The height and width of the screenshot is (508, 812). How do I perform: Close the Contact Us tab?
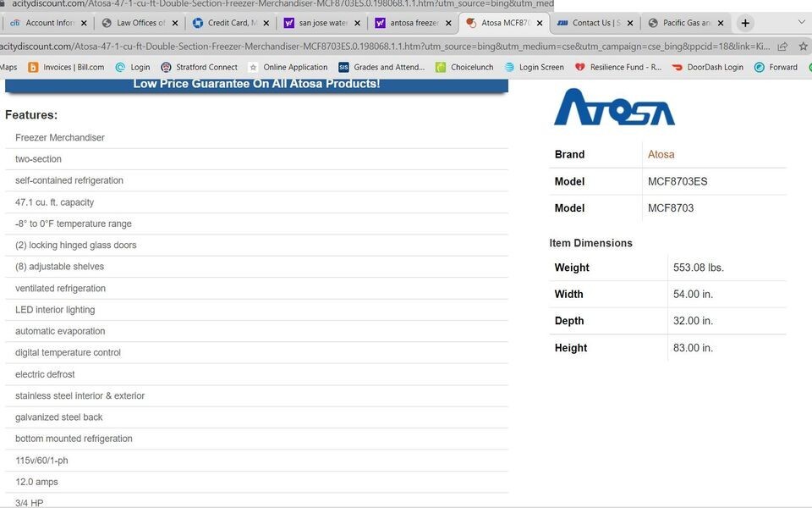coord(629,23)
